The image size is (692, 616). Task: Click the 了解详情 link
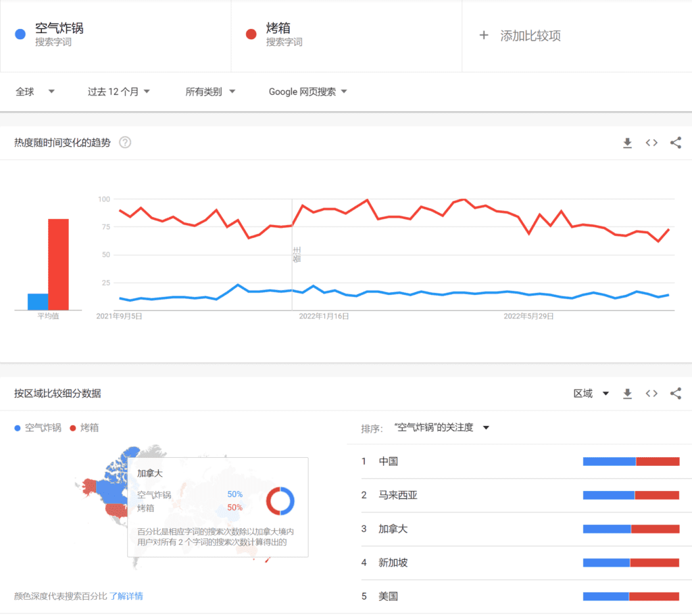tap(126, 596)
